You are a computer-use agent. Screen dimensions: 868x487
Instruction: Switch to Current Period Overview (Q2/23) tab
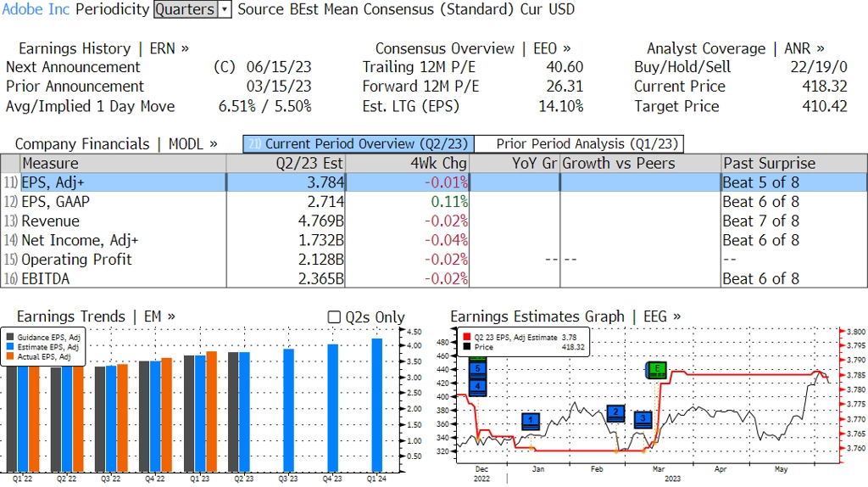(359, 144)
